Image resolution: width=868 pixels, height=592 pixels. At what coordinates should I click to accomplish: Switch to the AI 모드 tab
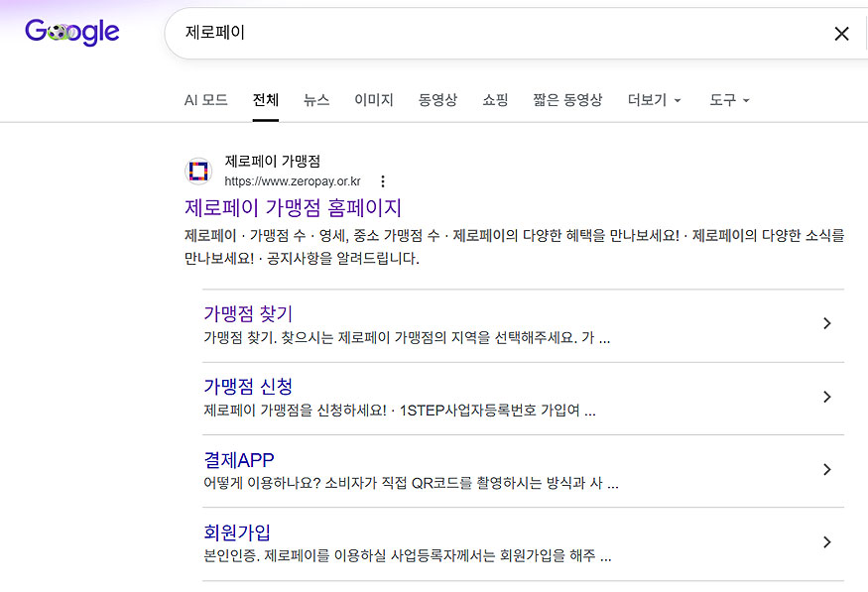pyautogui.click(x=206, y=100)
